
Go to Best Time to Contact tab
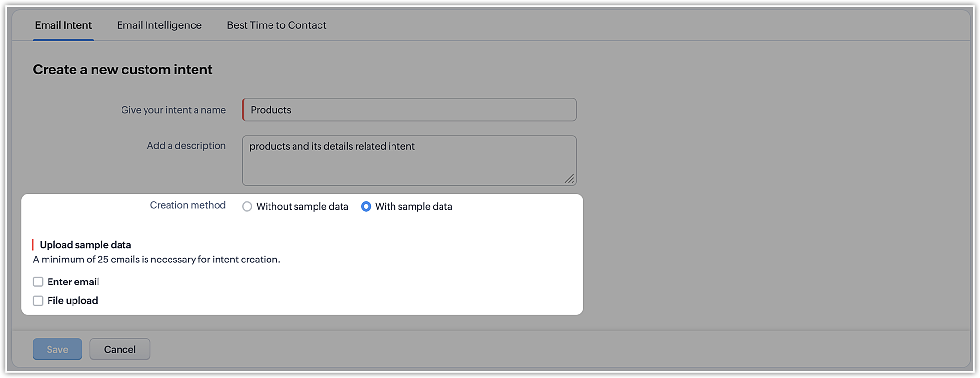point(276,25)
